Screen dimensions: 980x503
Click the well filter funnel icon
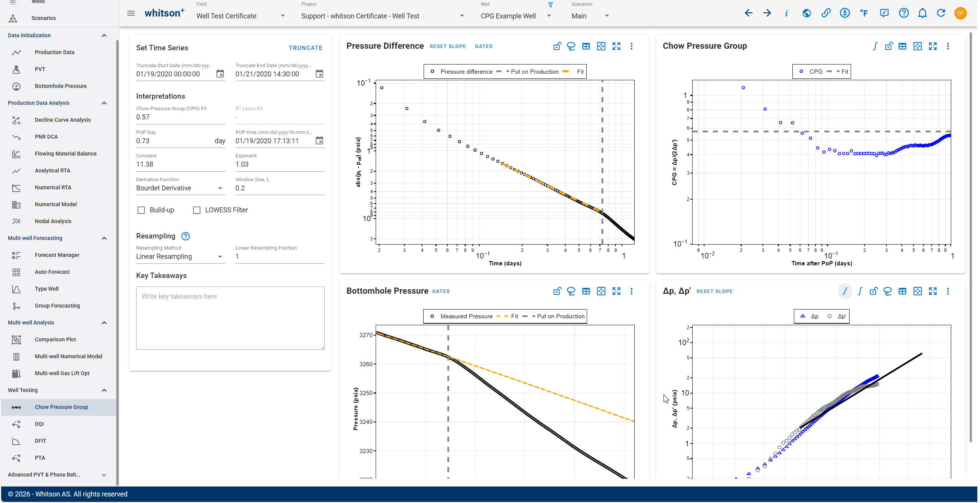click(551, 5)
